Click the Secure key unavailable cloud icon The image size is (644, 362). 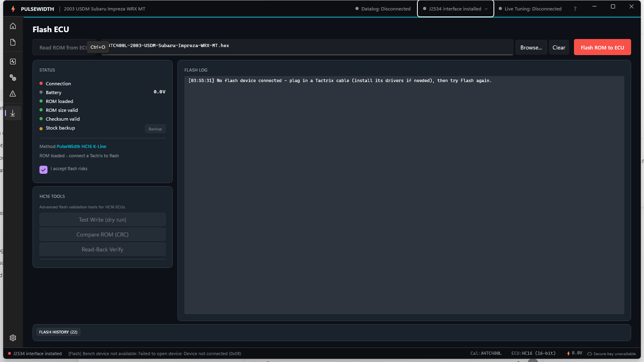click(x=589, y=354)
